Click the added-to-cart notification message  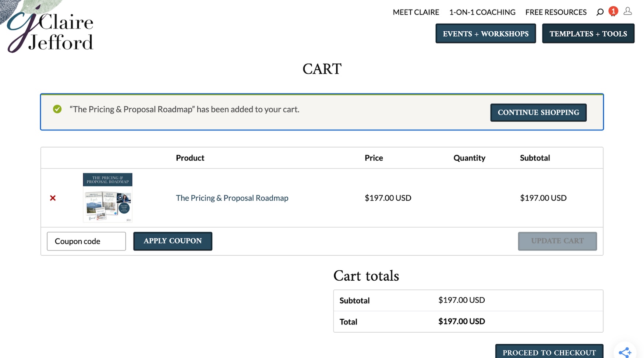(184, 109)
